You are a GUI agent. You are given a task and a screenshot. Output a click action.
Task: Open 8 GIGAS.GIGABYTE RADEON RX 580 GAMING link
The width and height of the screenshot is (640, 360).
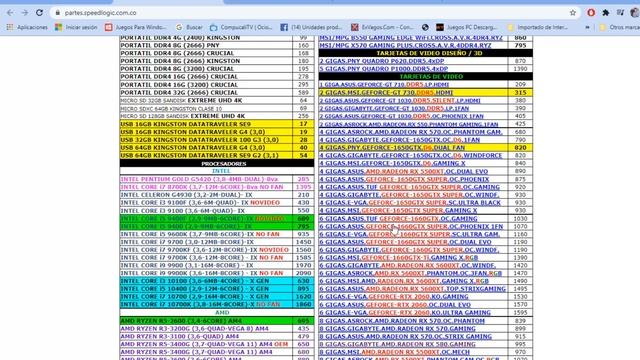pyautogui.click(x=397, y=344)
